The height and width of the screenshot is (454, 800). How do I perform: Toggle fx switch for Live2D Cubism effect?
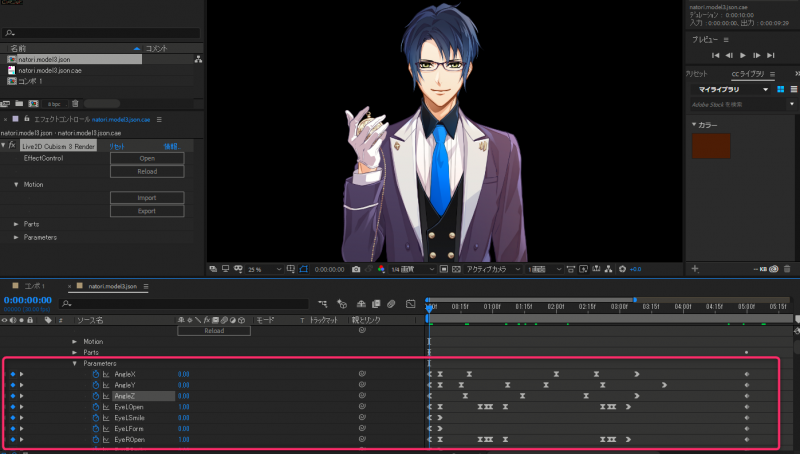click(x=12, y=145)
